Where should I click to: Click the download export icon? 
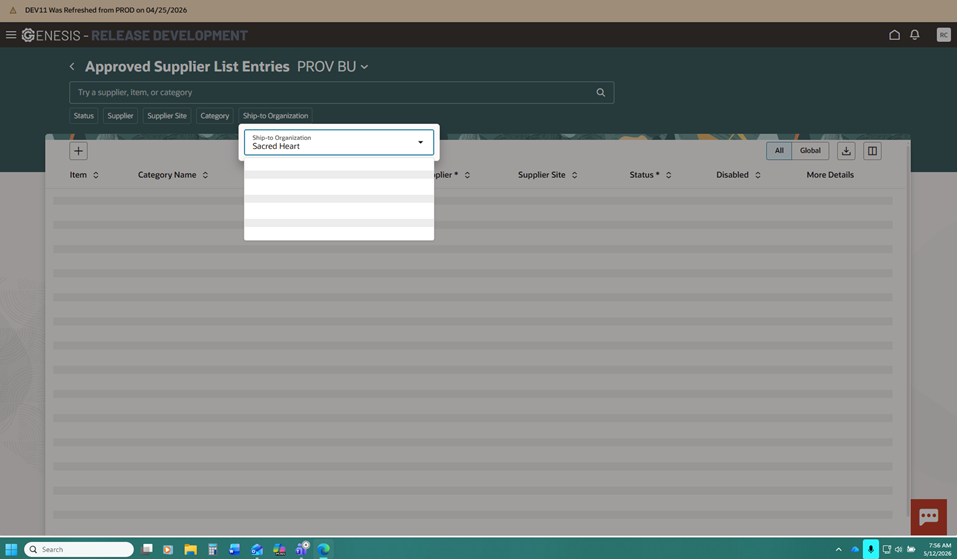[x=846, y=151]
